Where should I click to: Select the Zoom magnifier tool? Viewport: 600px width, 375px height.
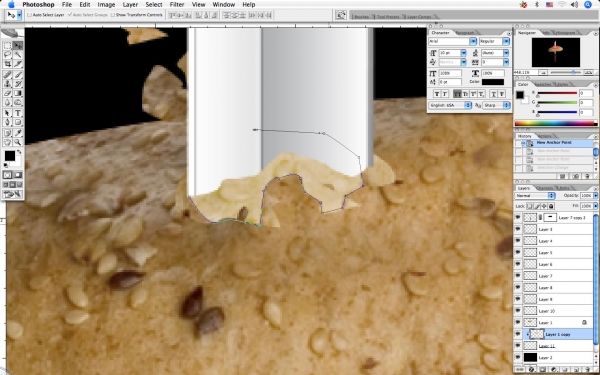(x=18, y=142)
